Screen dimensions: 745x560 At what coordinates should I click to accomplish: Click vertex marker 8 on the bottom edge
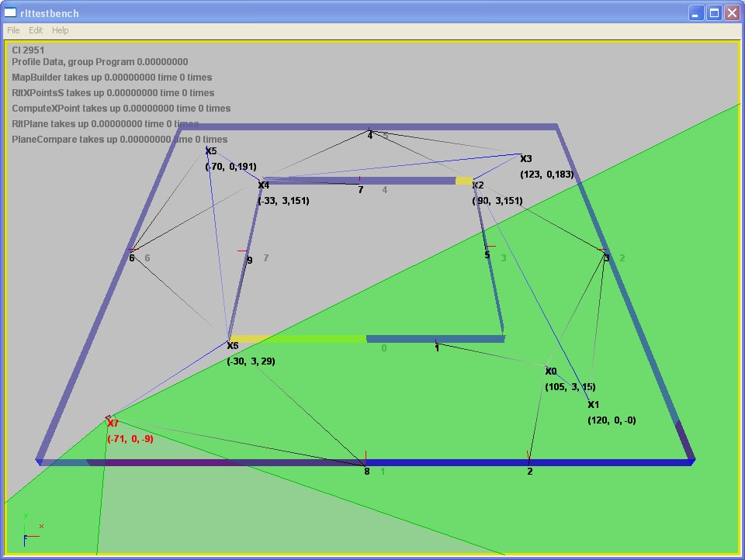[x=366, y=469]
